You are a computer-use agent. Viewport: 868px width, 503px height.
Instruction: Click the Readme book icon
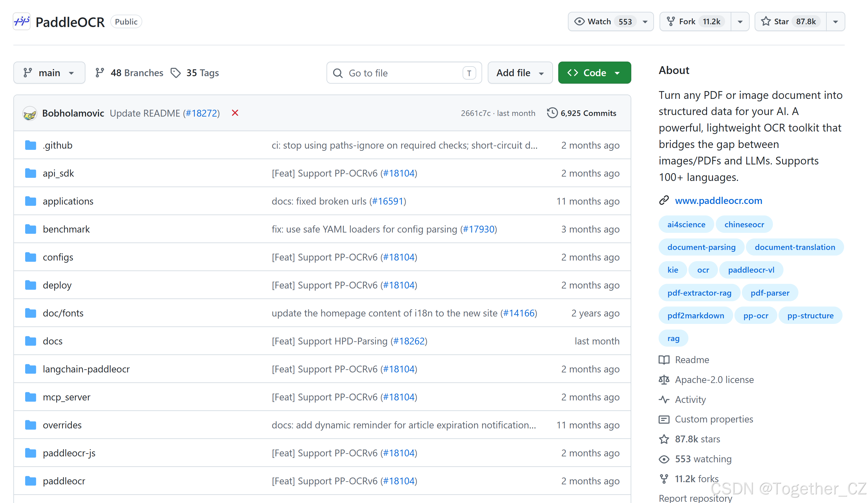pyautogui.click(x=664, y=360)
